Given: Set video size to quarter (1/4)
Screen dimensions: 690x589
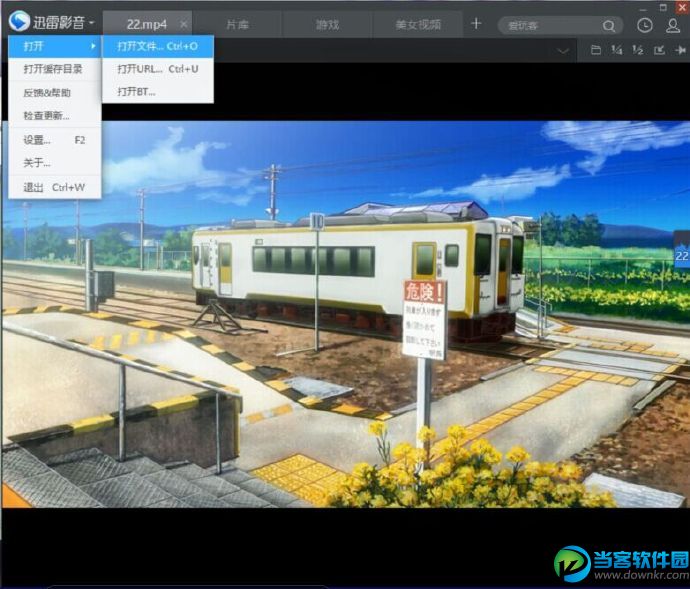Looking at the screenshot, I should pos(616,50).
